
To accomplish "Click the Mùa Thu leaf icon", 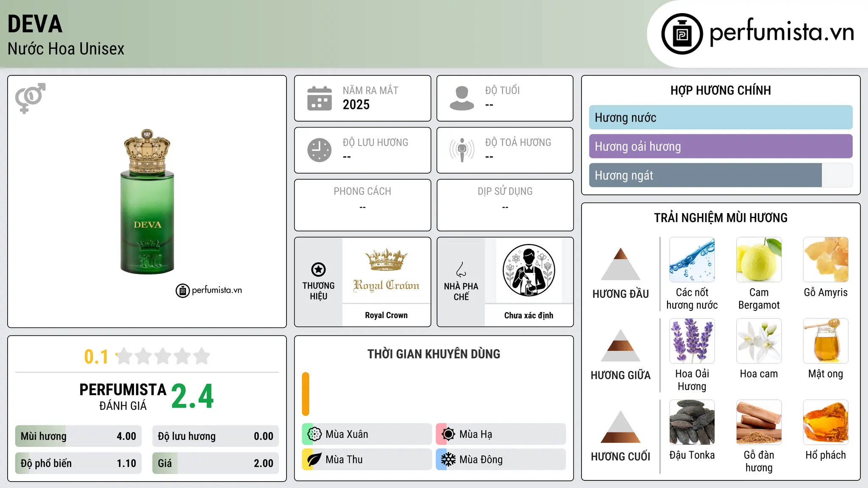I will click(x=314, y=460).
